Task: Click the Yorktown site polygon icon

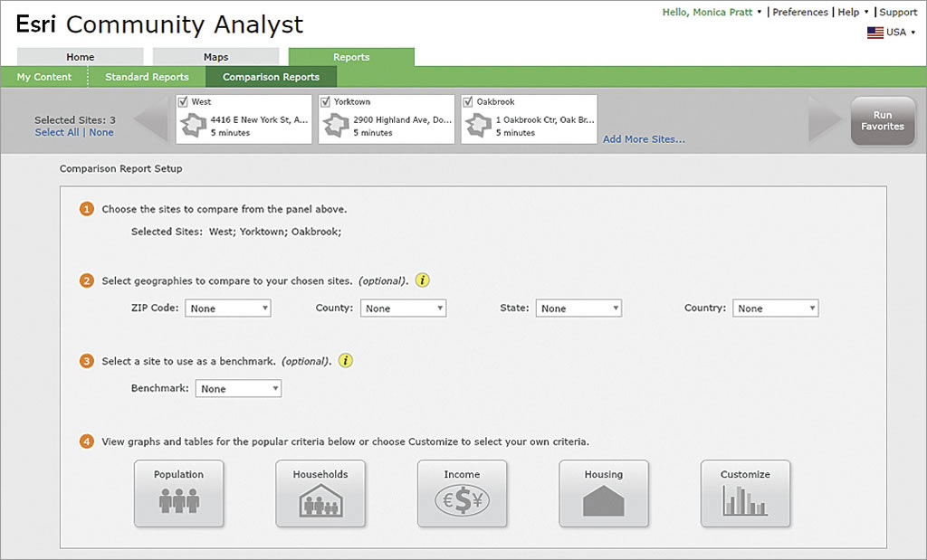Action: 336,125
